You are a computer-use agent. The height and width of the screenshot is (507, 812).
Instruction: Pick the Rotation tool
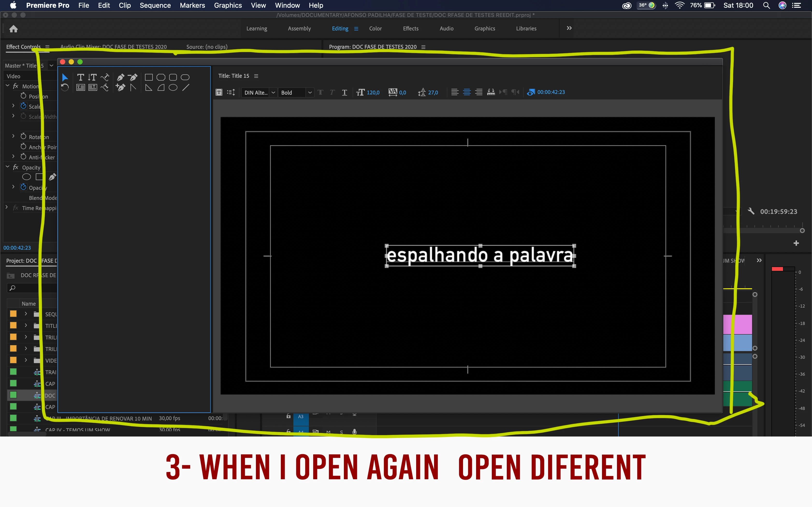pos(65,87)
